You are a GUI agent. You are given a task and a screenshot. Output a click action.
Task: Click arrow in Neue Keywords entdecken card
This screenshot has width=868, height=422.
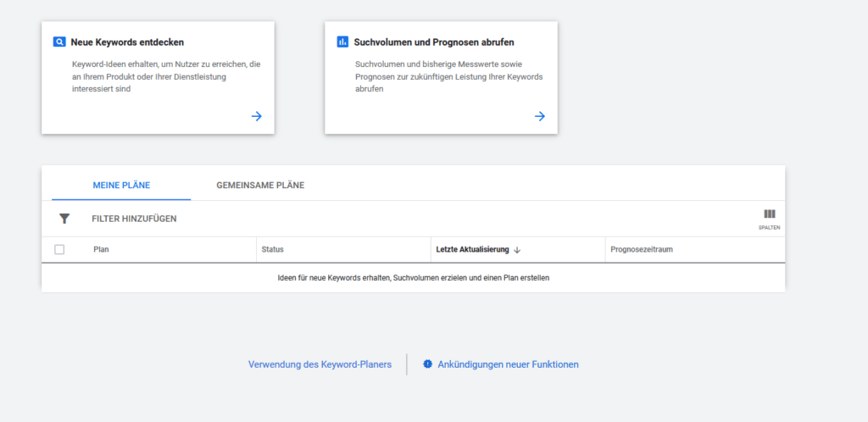click(x=257, y=116)
